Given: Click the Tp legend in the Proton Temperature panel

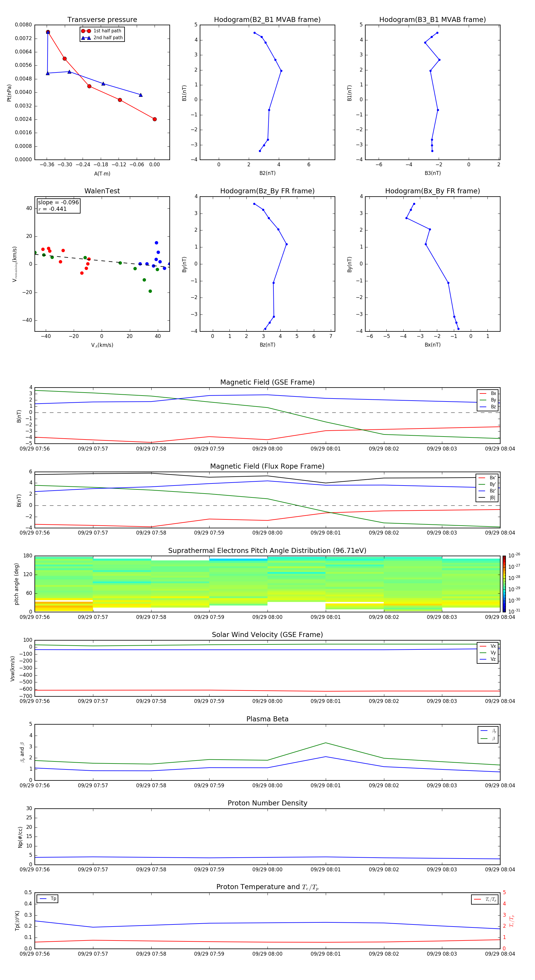Looking at the screenshot, I should [x=48, y=899].
